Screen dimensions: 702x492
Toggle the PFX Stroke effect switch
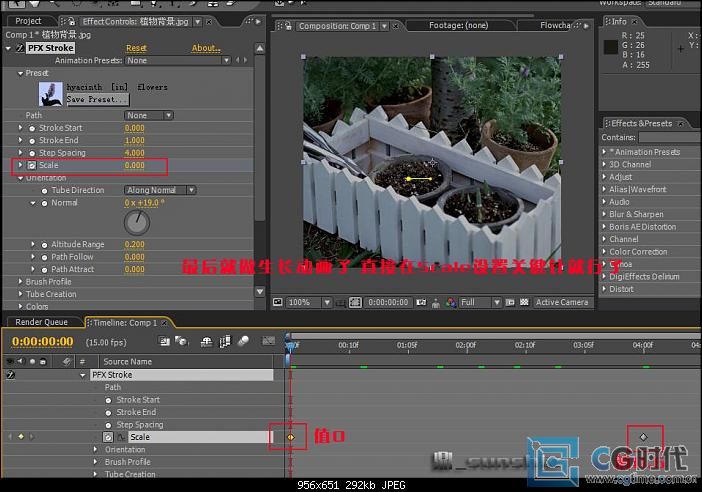pyautogui.click(x=20, y=48)
